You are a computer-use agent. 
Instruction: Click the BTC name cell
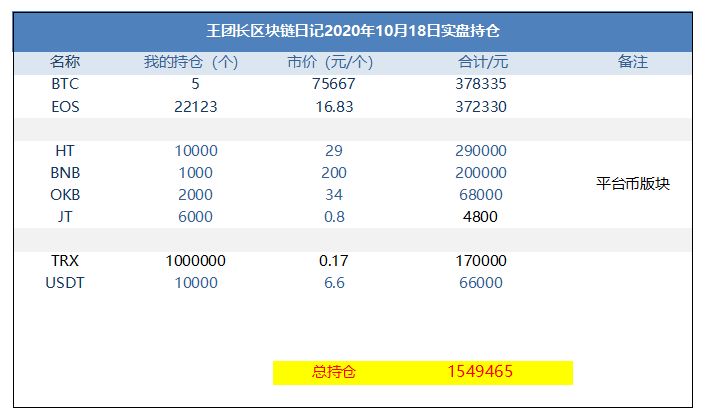point(65,84)
